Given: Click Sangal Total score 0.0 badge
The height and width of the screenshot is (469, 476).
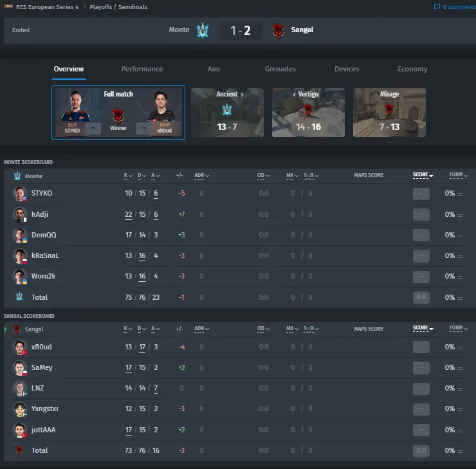Looking at the screenshot, I should 421,451.
